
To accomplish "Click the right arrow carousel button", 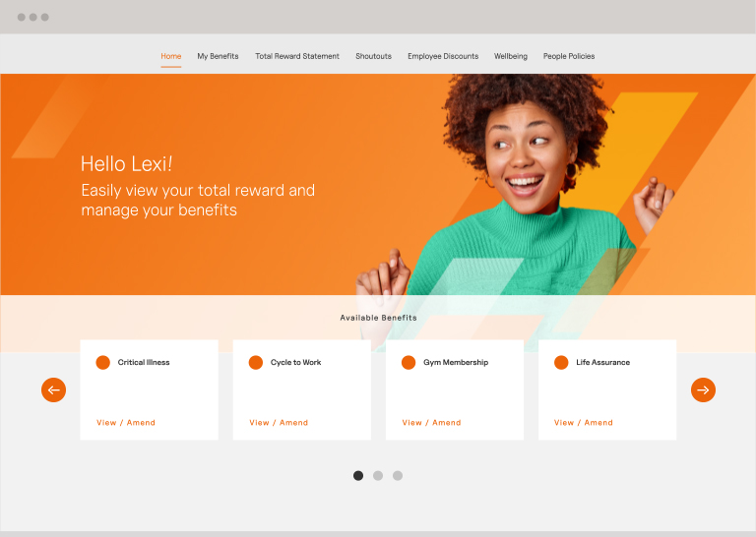I will 703,389.
